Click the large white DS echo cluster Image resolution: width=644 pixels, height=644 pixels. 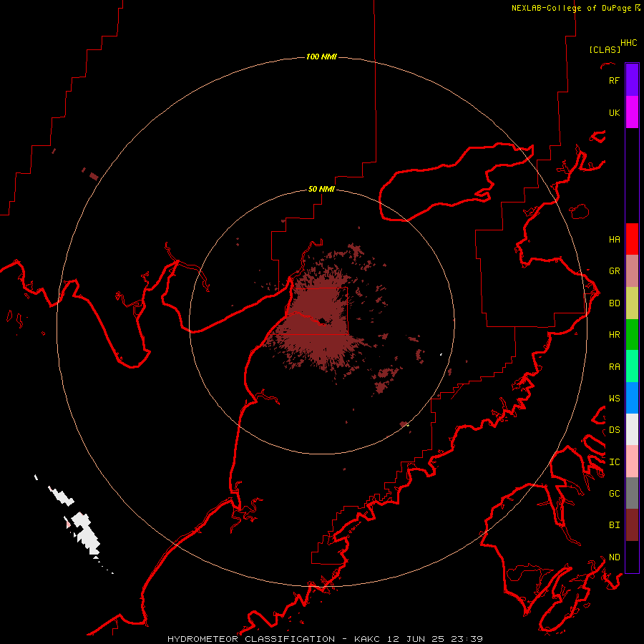pyautogui.click(x=85, y=532)
